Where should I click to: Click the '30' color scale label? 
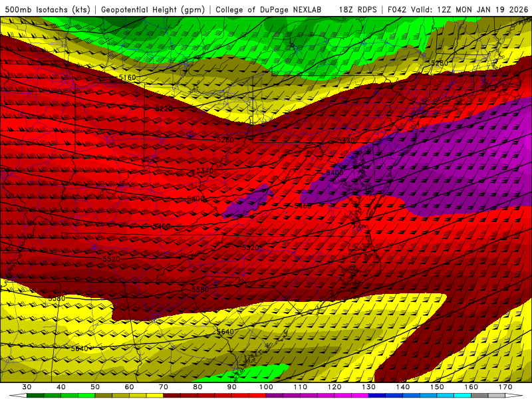[27, 387]
